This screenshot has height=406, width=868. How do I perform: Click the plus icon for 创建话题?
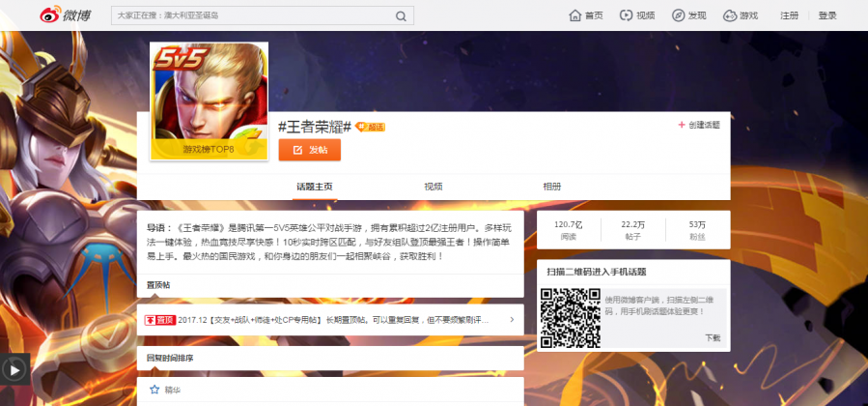pos(682,125)
